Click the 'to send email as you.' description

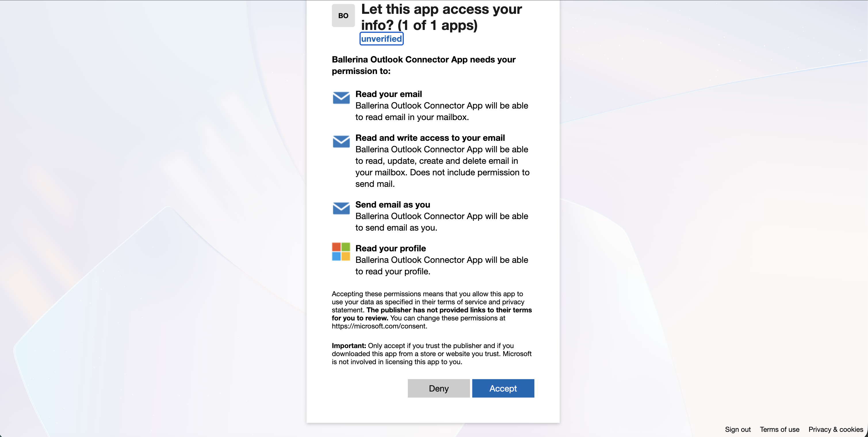tap(396, 228)
